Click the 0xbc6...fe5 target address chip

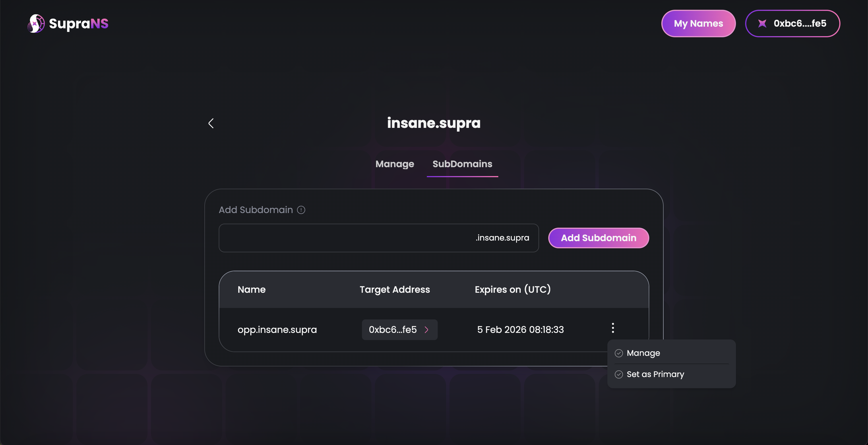[x=393, y=330]
